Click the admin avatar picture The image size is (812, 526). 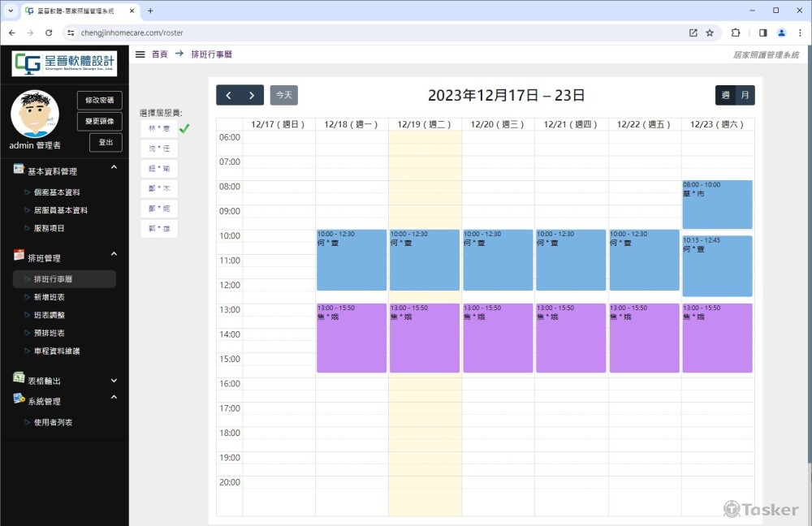(x=35, y=114)
